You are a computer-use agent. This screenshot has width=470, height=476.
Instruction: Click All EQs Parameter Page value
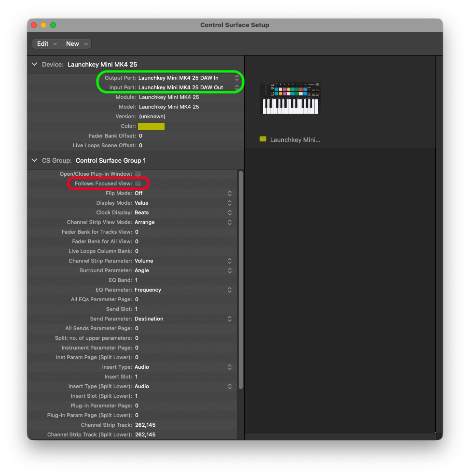click(x=137, y=300)
